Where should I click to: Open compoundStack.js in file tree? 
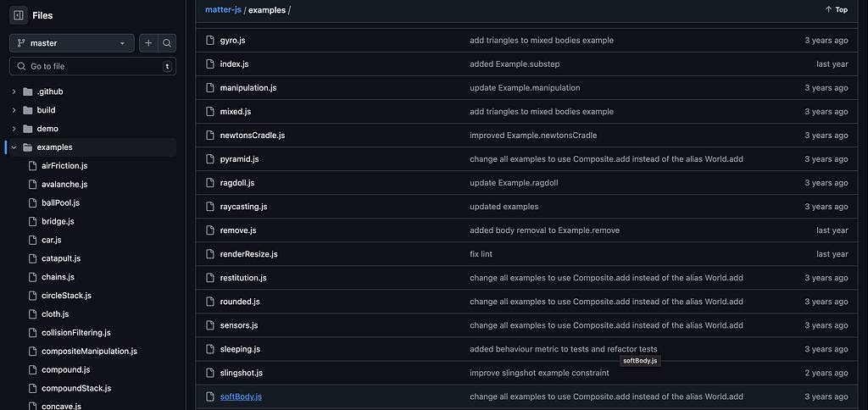76,389
